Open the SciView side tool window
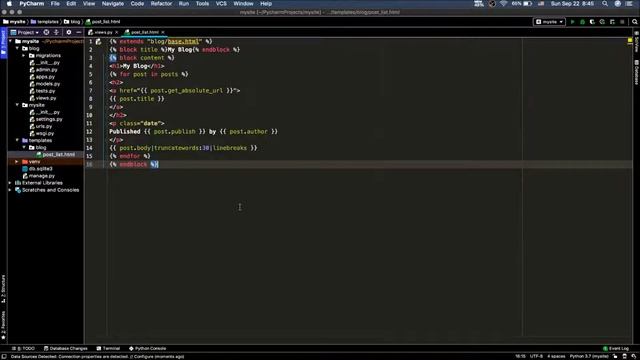This screenshot has width=640, height=360. click(636, 42)
